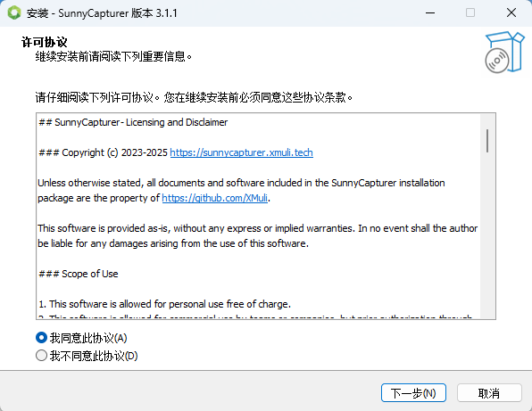The image size is (532, 411).
Task: Minimize the installer window
Action: click(430, 13)
